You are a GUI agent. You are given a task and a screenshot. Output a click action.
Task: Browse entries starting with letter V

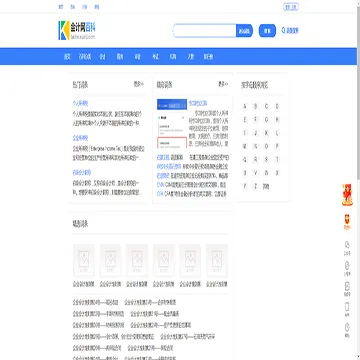tap(256, 173)
